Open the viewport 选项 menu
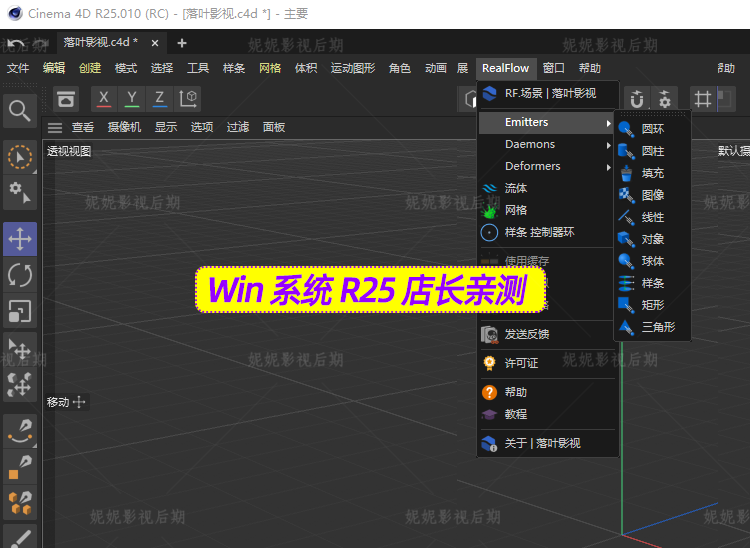The height and width of the screenshot is (548, 750). [202, 127]
